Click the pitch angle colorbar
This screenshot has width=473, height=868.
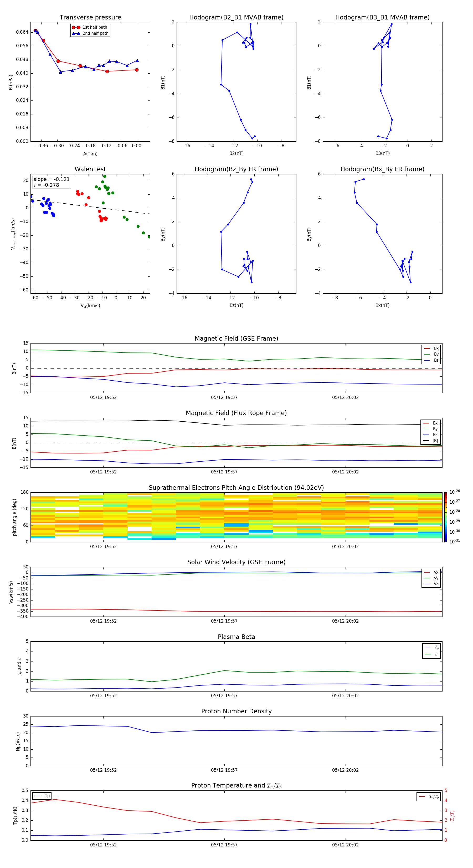446,517
